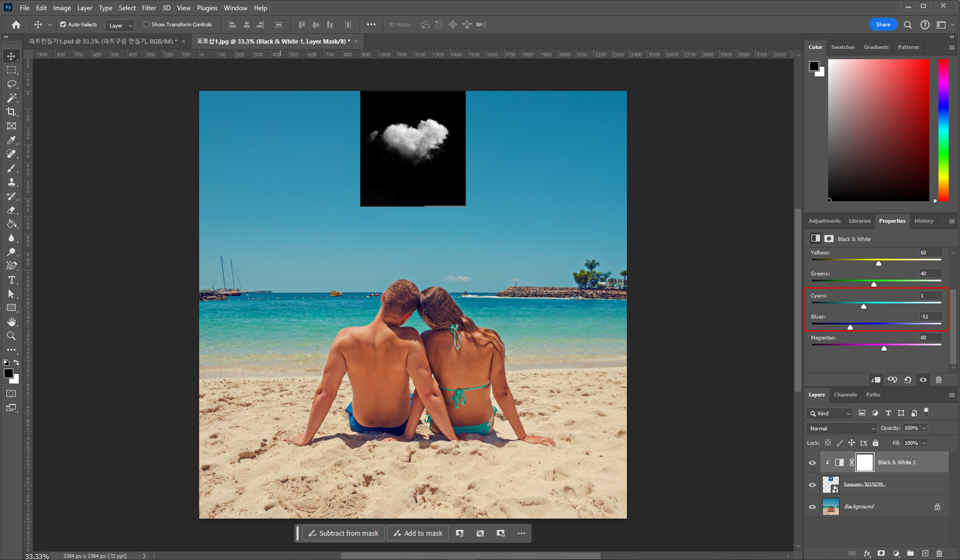Click the Subtract from mask button
The height and width of the screenshot is (560, 960).
tap(343, 533)
